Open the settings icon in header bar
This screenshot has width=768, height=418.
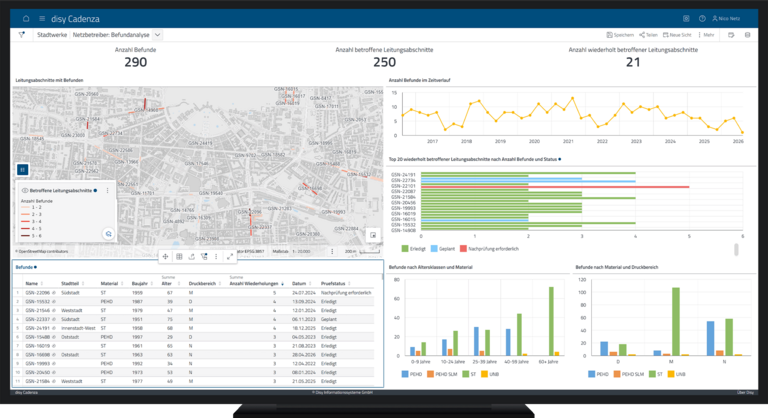tap(686, 19)
